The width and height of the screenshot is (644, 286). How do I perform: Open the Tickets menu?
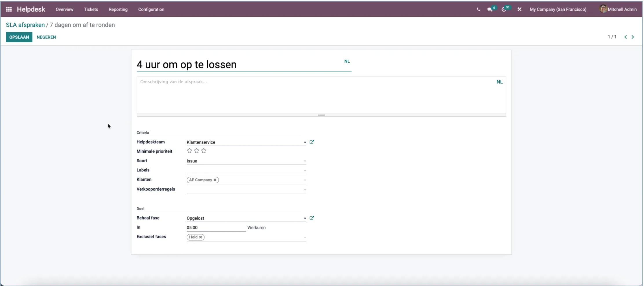coord(91,9)
